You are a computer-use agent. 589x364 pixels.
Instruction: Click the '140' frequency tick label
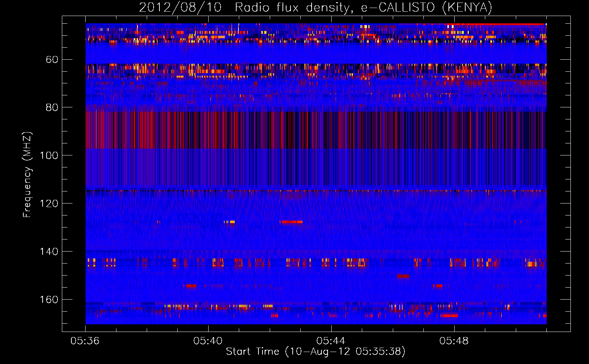(x=49, y=252)
